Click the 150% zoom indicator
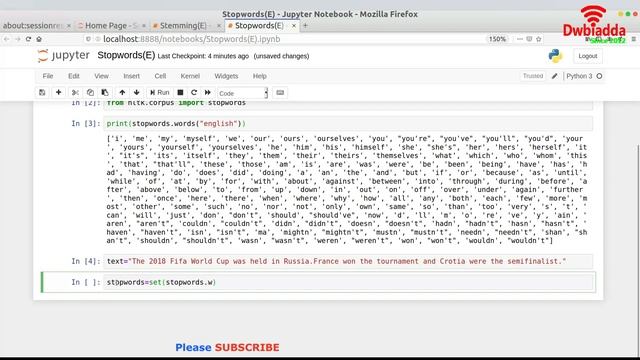The image size is (640, 360). click(x=498, y=39)
